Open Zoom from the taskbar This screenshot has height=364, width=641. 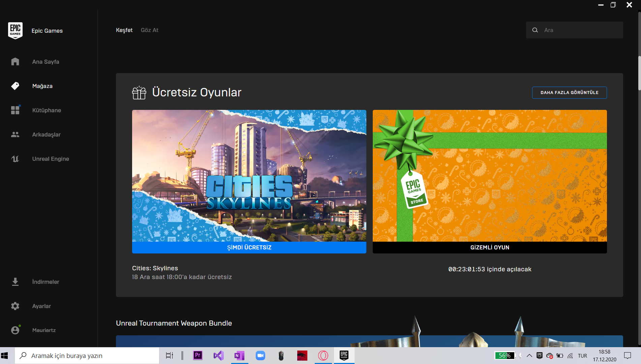[x=261, y=355]
